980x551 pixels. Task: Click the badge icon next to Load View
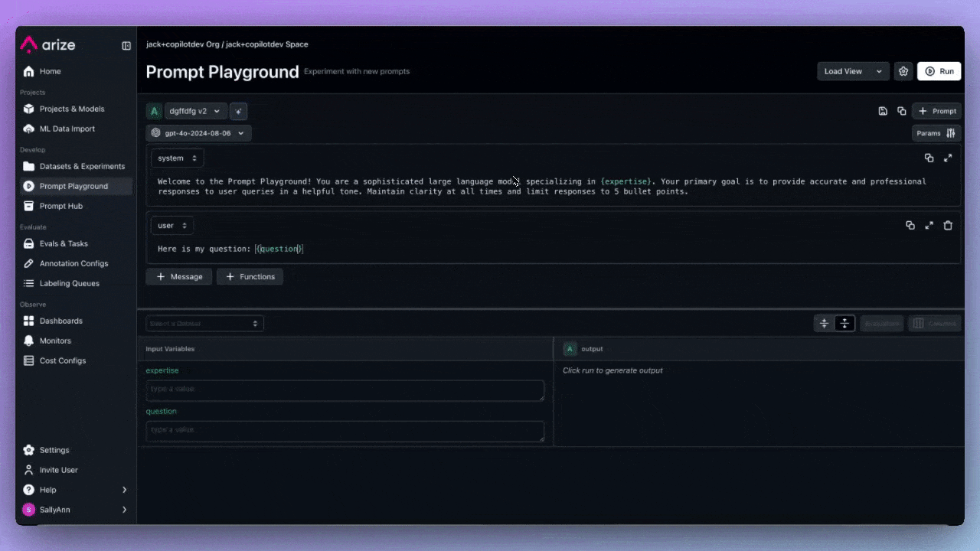(x=903, y=71)
